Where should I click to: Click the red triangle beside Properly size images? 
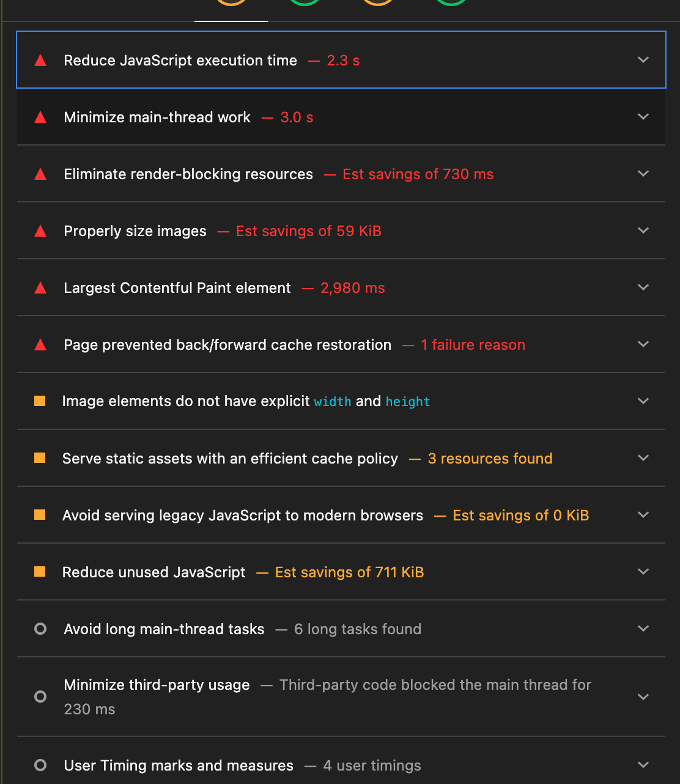click(40, 231)
